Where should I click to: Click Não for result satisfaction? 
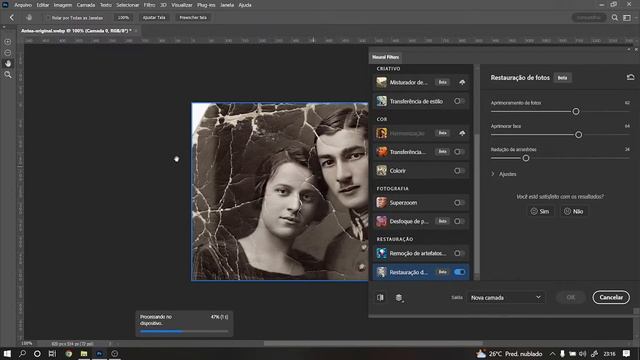(x=573, y=211)
